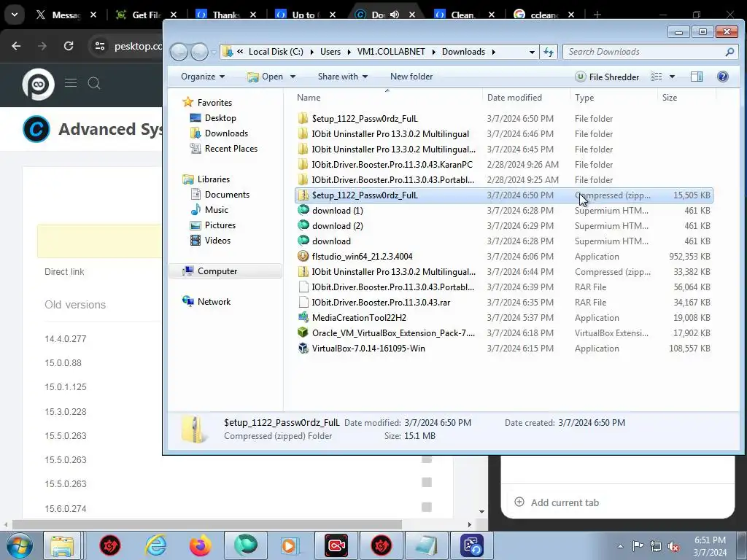
Task: Select the flstudio_win64_21.2.3.4004 application icon
Action: pyautogui.click(x=303, y=256)
